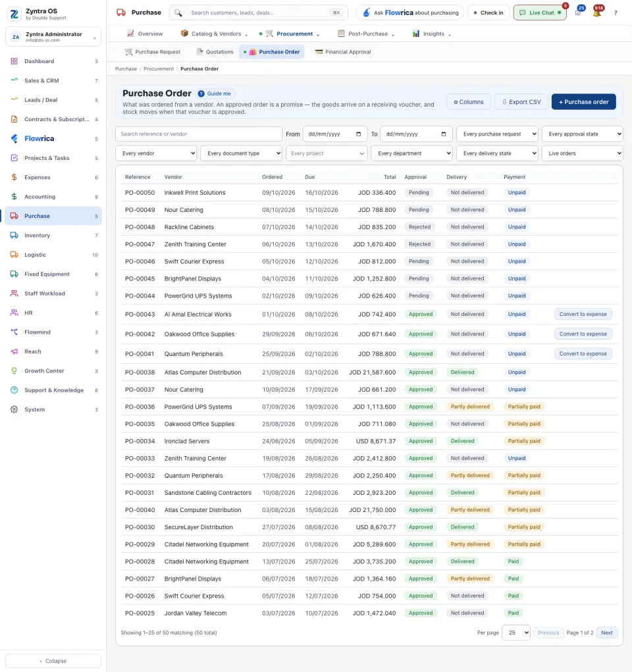Open Contracts & Subscriptions sidebar icon

[14, 119]
